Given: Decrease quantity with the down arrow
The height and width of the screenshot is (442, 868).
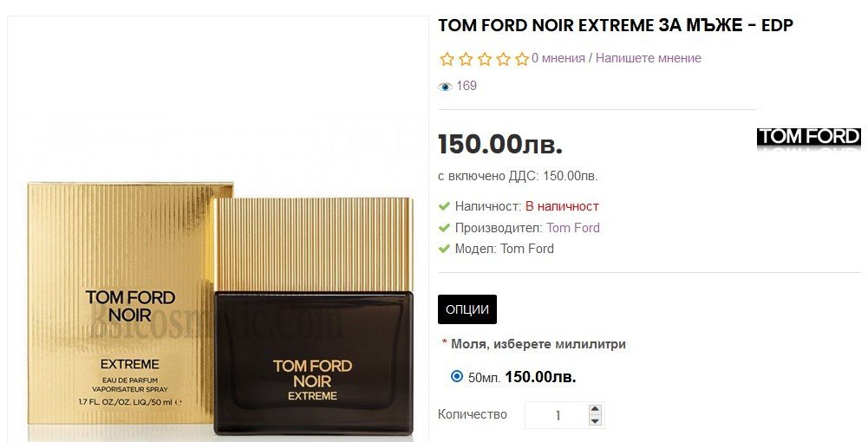Looking at the screenshot, I should [595, 420].
